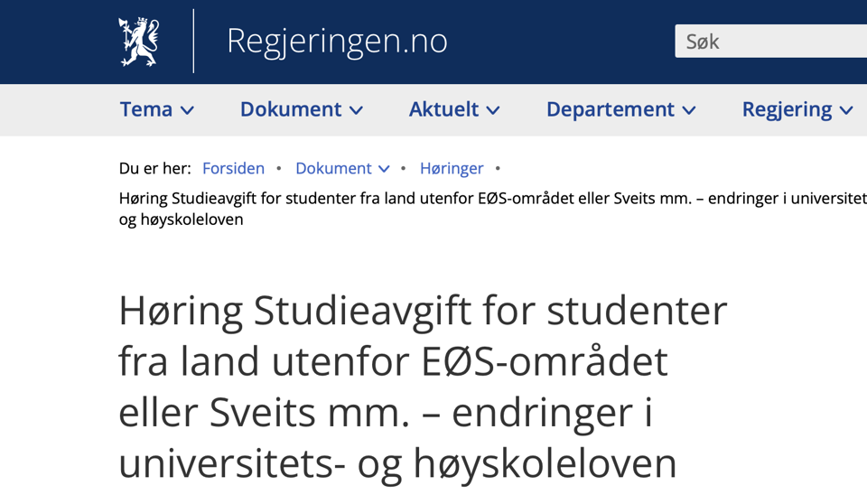Open the Departement menu item
This screenshot has width=867, height=504.
coord(611,109)
